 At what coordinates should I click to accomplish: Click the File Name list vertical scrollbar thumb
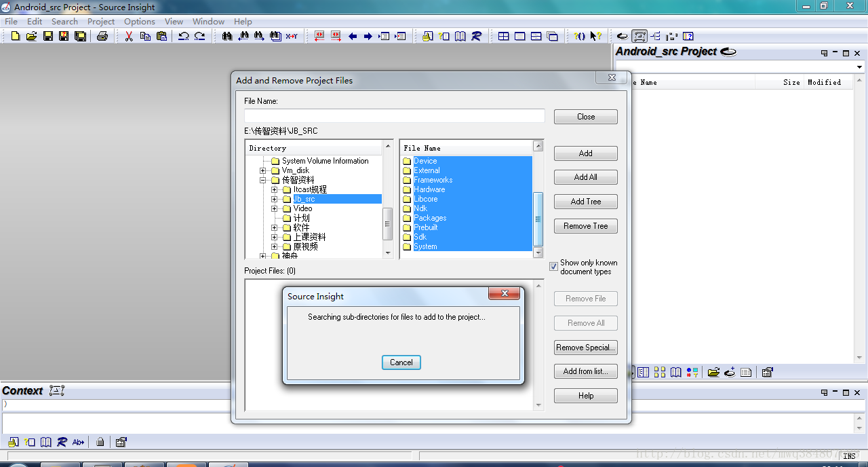click(x=538, y=219)
